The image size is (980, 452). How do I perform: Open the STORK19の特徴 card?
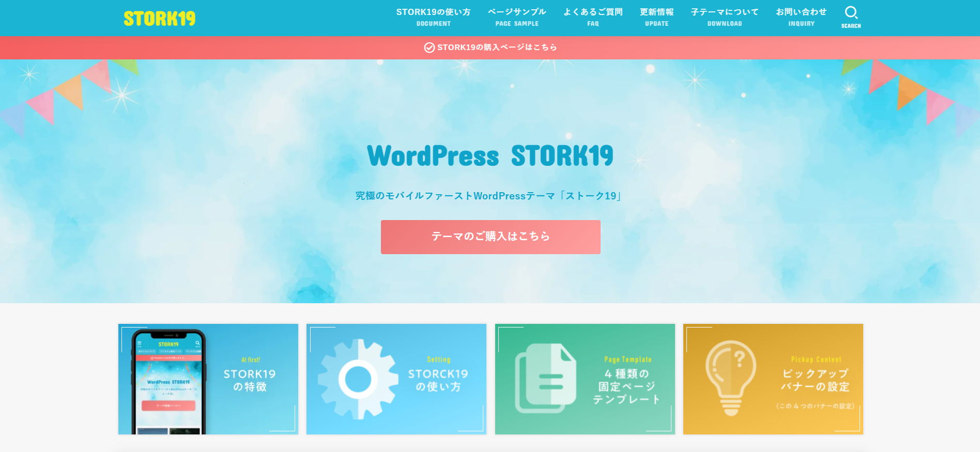pyautogui.click(x=208, y=379)
